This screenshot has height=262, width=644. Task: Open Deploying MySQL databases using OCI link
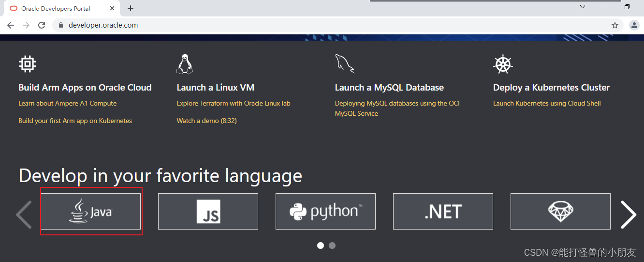point(397,108)
